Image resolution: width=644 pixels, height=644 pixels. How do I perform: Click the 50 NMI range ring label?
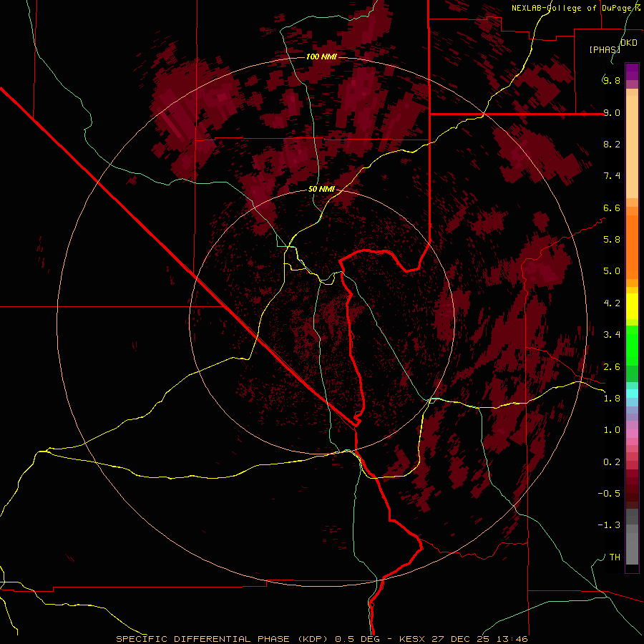[x=321, y=190]
